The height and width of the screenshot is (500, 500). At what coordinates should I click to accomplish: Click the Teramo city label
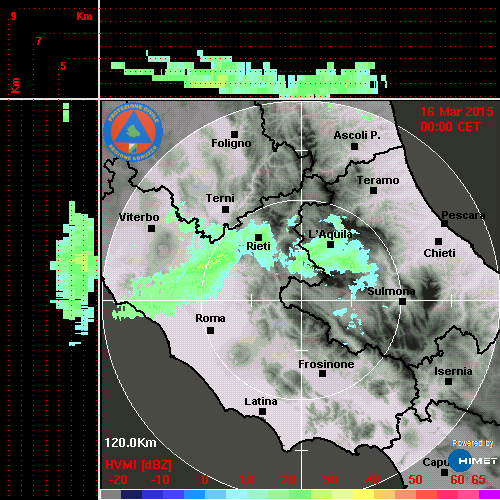[x=378, y=180]
